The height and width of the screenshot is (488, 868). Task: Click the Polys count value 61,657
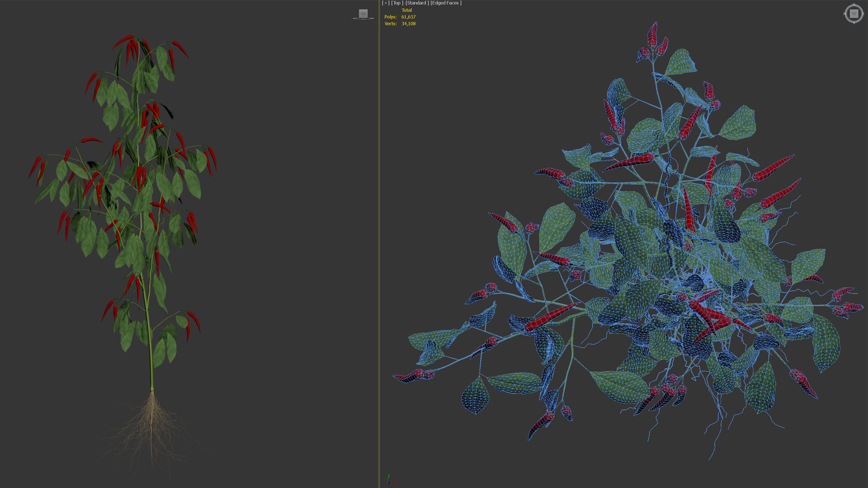click(408, 17)
